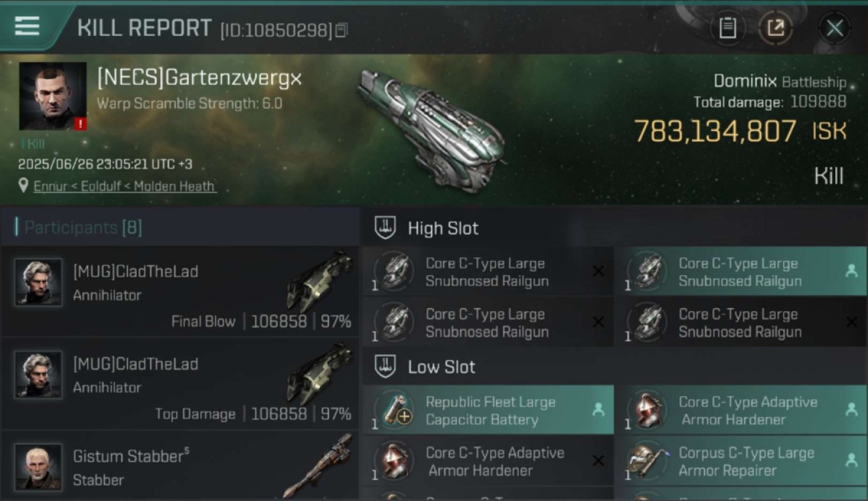Image resolution: width=868 pixels, height=501 pixels.
Task: Select Republic Fleet Large Capacitor Battery
Action: (488, 410)
